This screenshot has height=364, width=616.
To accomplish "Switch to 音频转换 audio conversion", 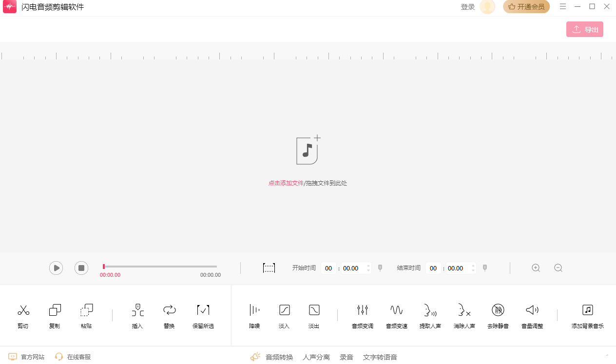I will [x=279, y=357].
